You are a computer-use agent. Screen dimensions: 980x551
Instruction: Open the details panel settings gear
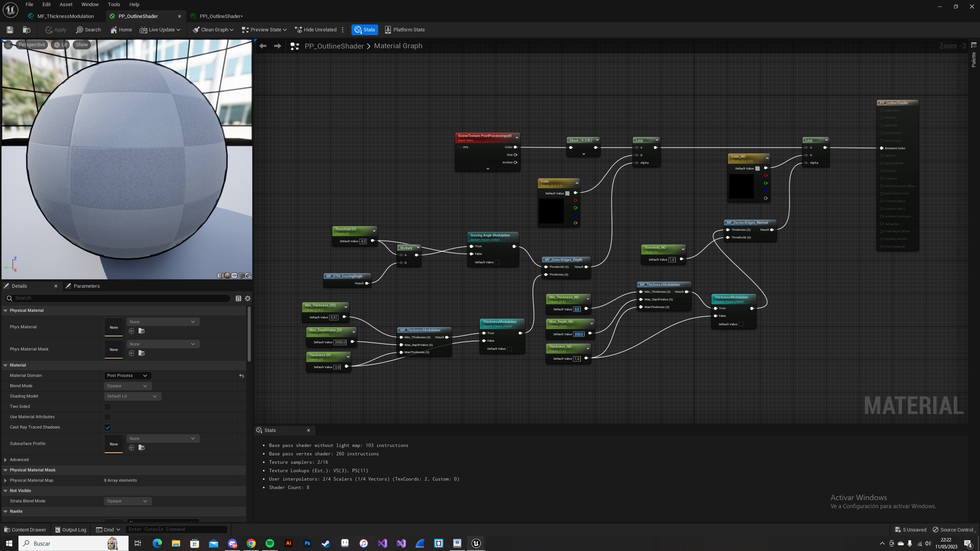tap(248, 298)
